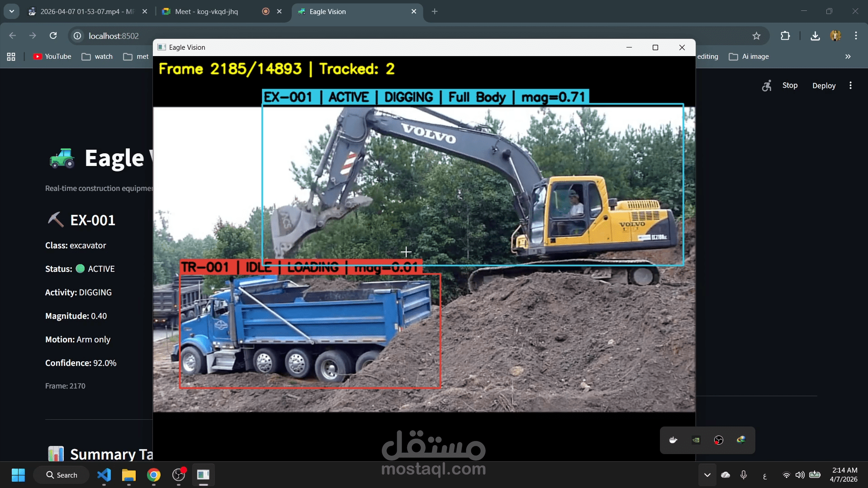
Task: Open the Ai image bookmarks folder
Action: click(x=749, y=57)
